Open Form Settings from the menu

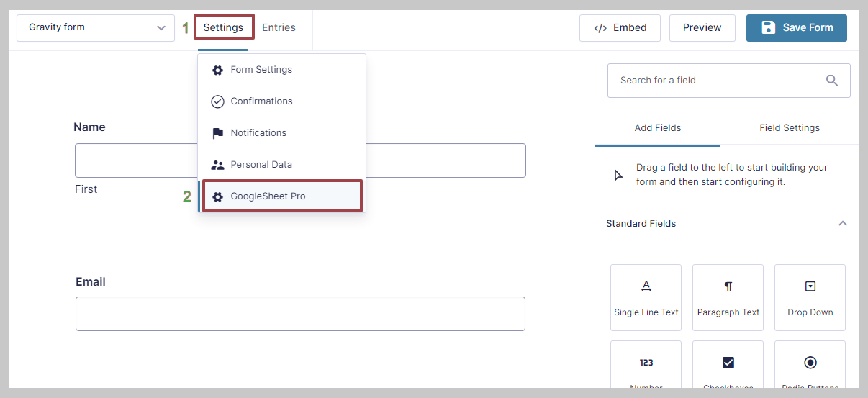(x=282, y=70)
